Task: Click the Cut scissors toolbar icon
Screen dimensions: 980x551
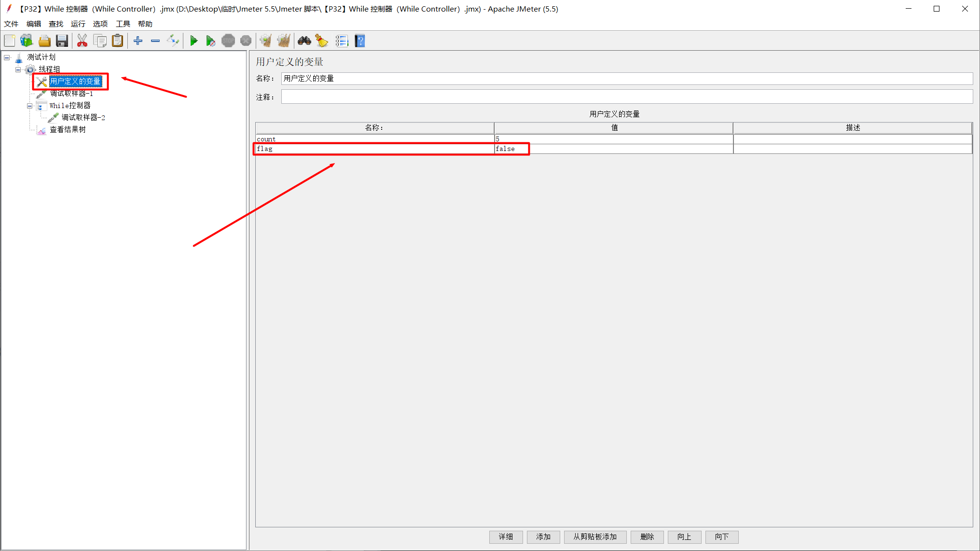Action: point(82,41)
